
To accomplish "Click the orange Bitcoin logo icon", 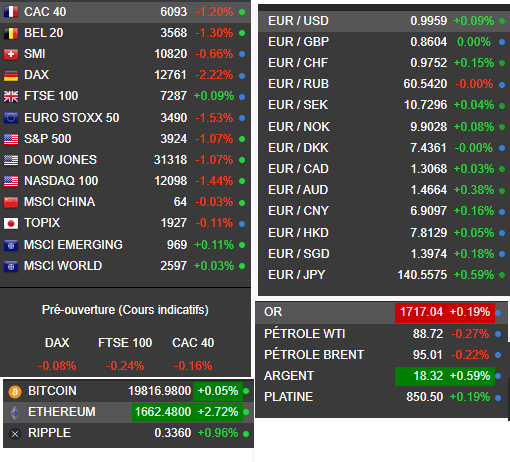I will [x=15, y=392].
